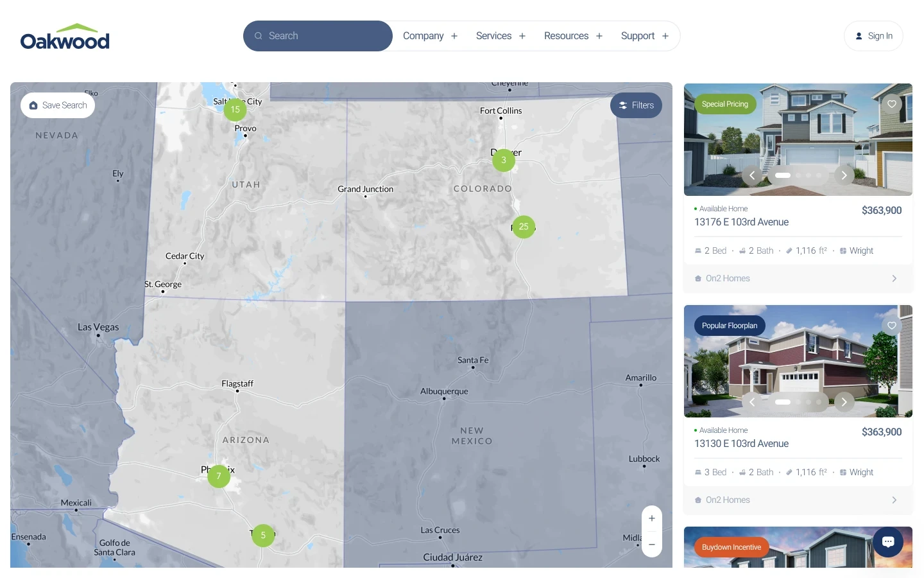Click the 3 Bed text on the 13130 listing
Screen dimensions: 924x578
click(x=715, y=473)
